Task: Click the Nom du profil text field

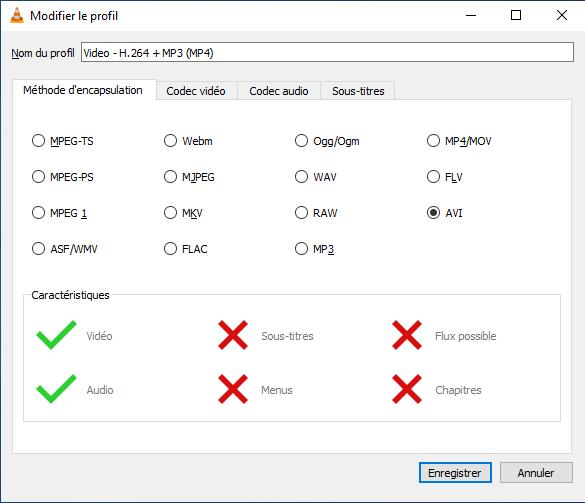Action: 327,52
